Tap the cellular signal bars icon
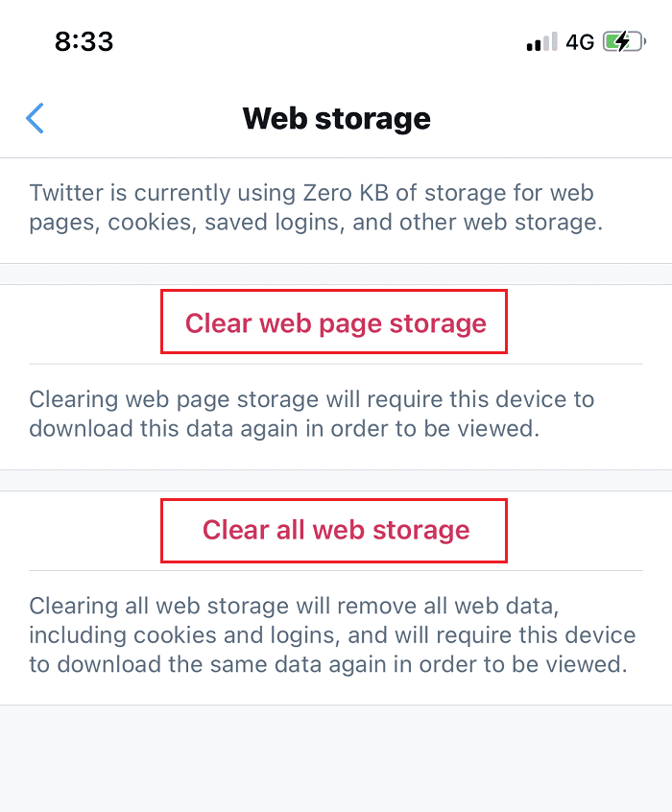Image resolution: width=672 pixels, height=812 pixels. click(x=540, y=41)
